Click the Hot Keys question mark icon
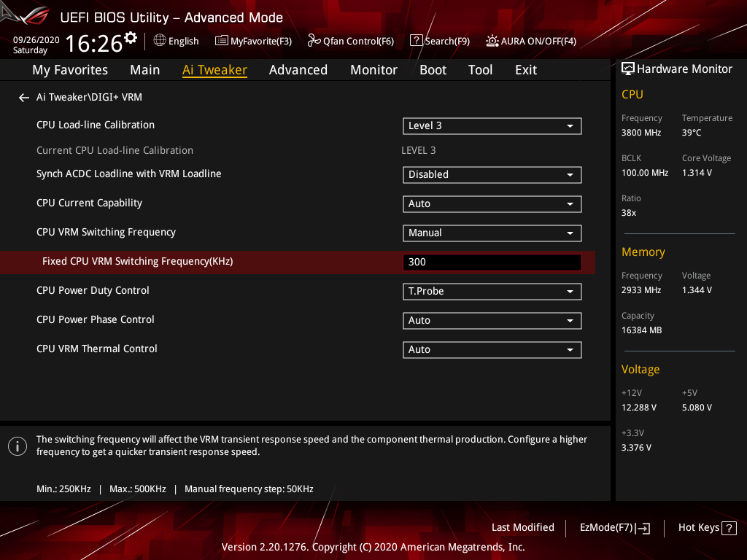Image resolution: width=747 pixels, height=560 pixels. click(729, 528)
